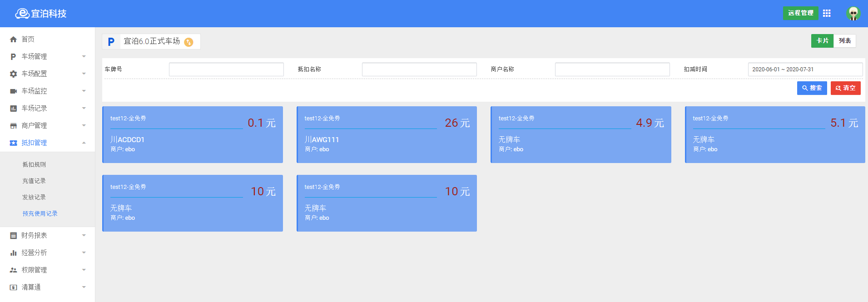868x302 pixels.
Task: Click the 搜索 search button
Action: pos(812,88)
